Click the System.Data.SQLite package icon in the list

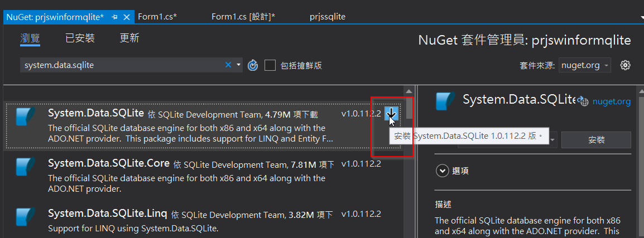click(x=26, y=117)
